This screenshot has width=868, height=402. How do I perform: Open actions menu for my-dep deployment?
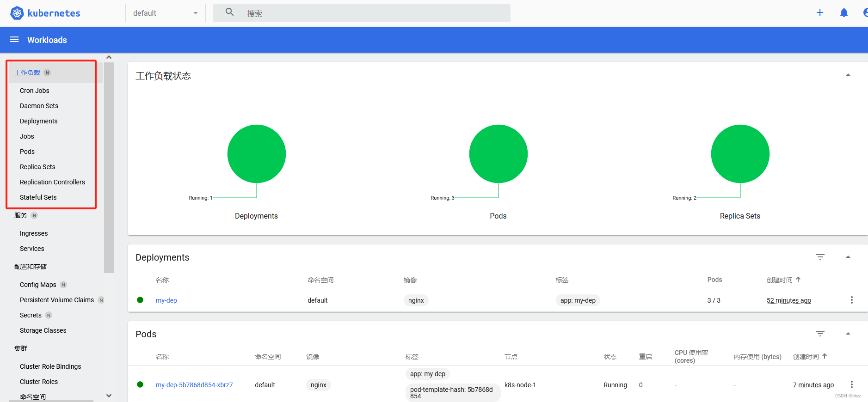tap(851, 300)
